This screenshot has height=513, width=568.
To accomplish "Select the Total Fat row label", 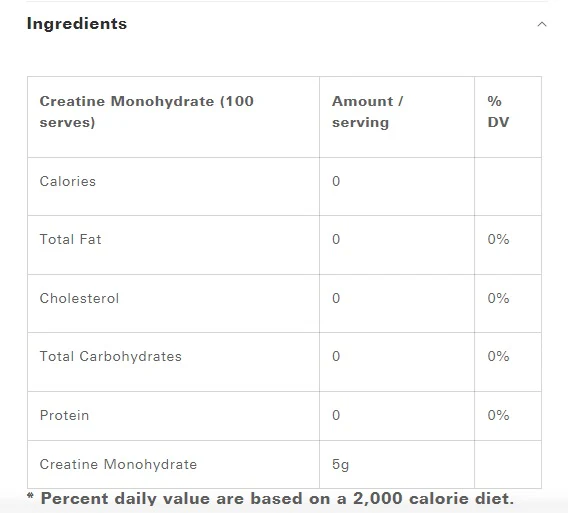I will tap(70, 239).
